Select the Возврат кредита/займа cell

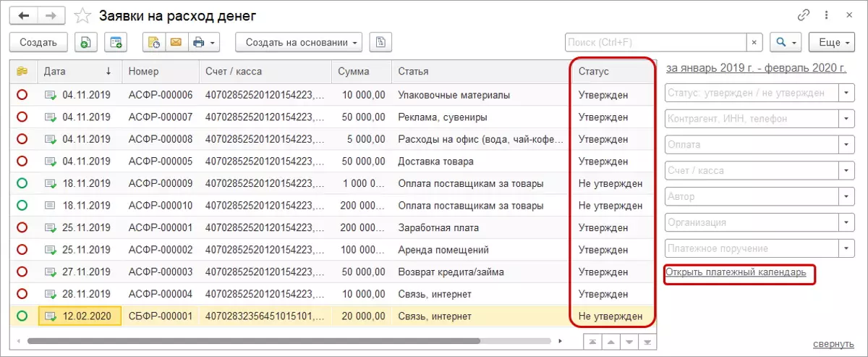(480, 272)
